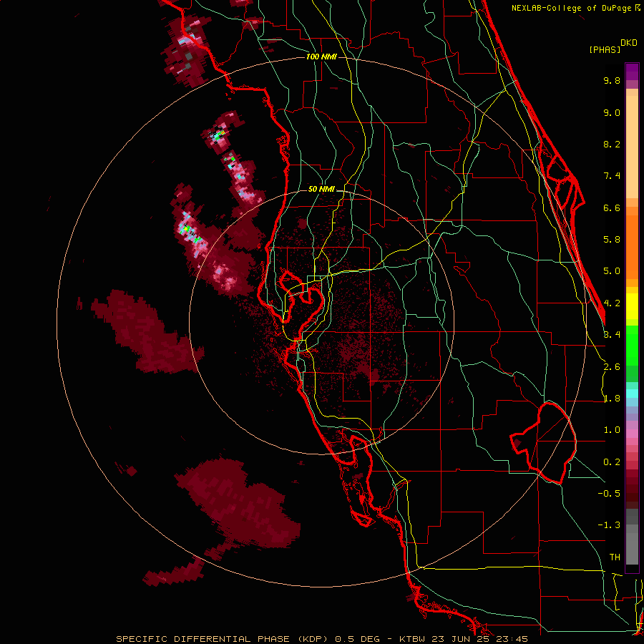
Task: Click the NEXLAB-College of DuPage title text
Action: (x=571, y=8)
